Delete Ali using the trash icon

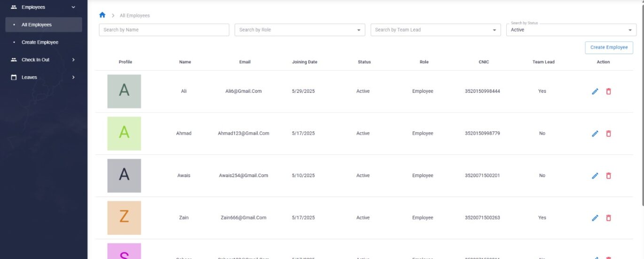click(x=608, y=91)
